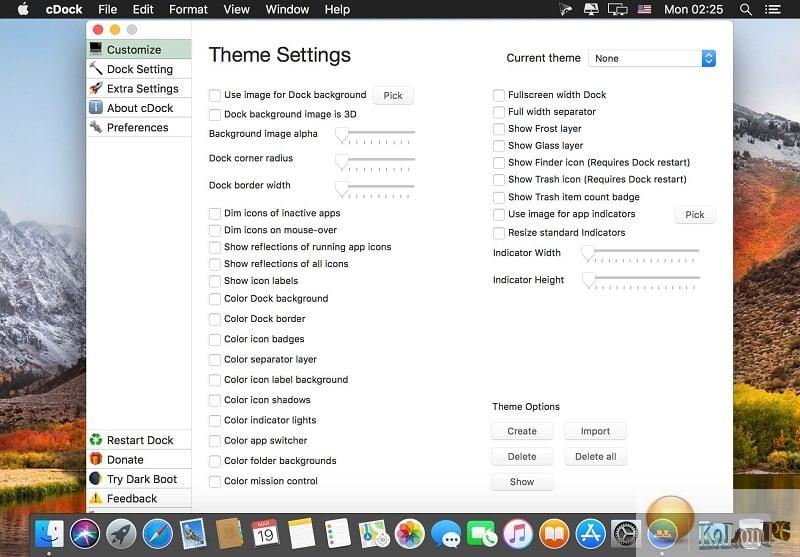Open the Apple menu
Viewport: 800px width, 557px height.
(x=23, y=9)
